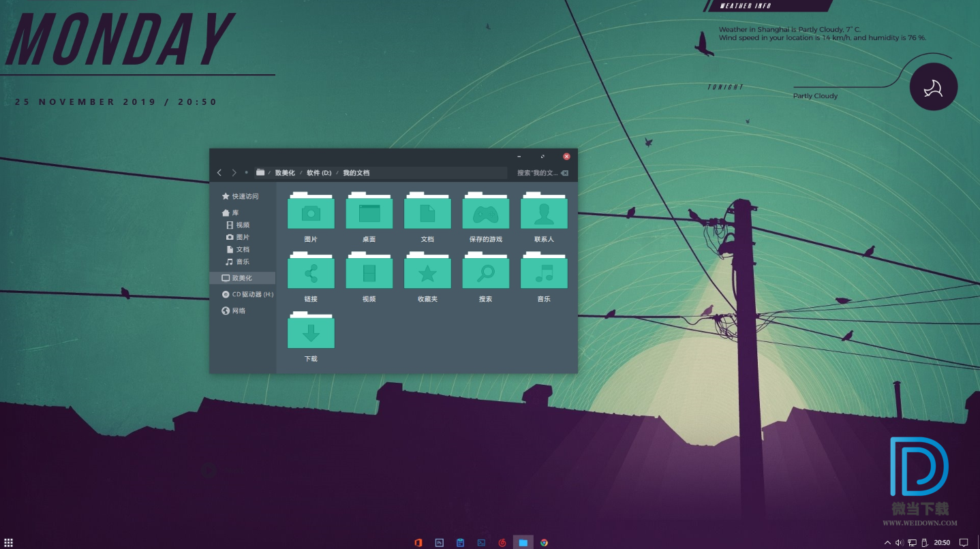Select 致美化 computer in sidebar
This screenshot has width=980, height=549.
coord(243,278)
